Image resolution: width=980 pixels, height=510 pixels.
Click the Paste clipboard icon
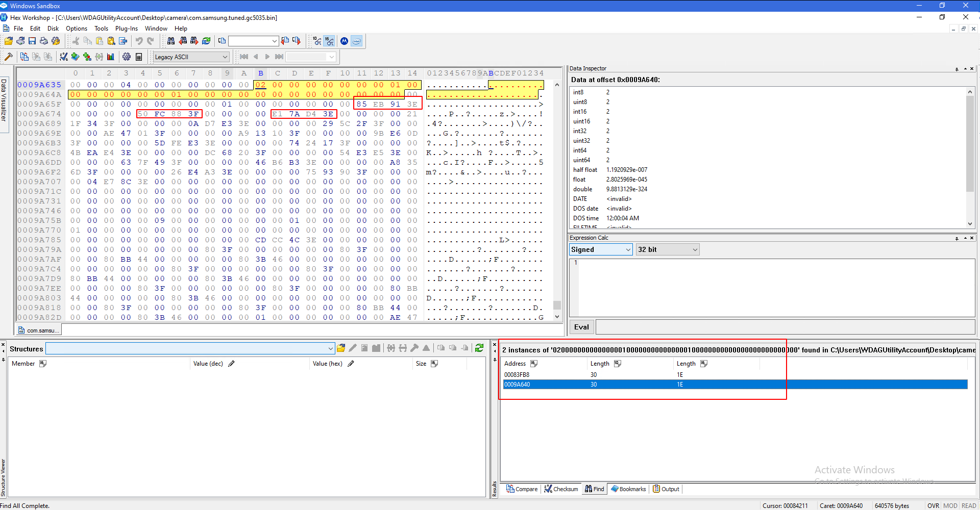click(100, 41)
